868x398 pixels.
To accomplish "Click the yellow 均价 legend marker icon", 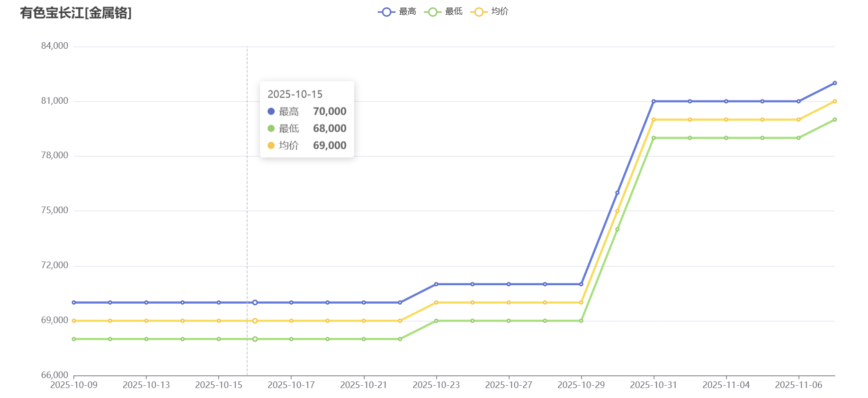I will [x=479, y=12].
